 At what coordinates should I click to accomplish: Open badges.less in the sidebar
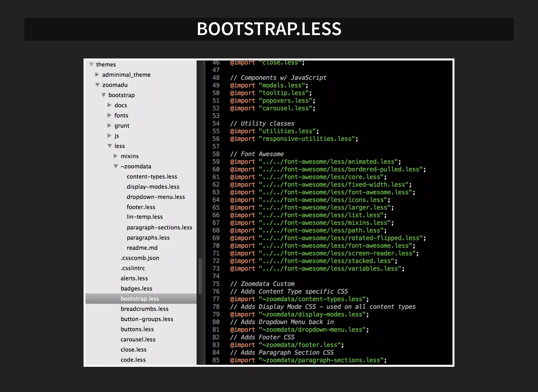tap(136, 289)
